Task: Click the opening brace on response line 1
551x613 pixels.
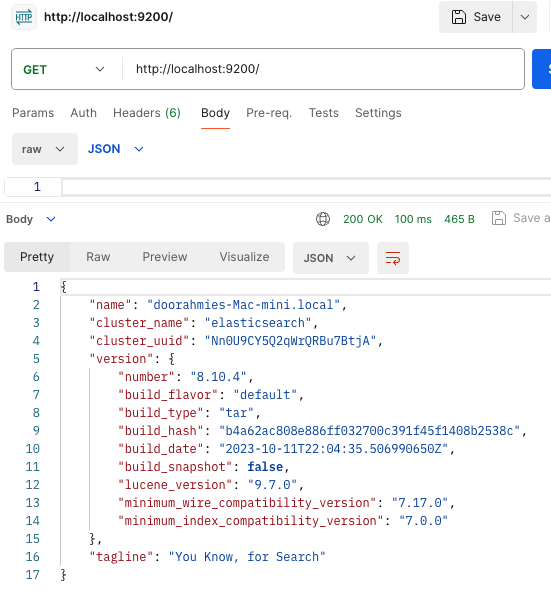Action: click(64, 287)
